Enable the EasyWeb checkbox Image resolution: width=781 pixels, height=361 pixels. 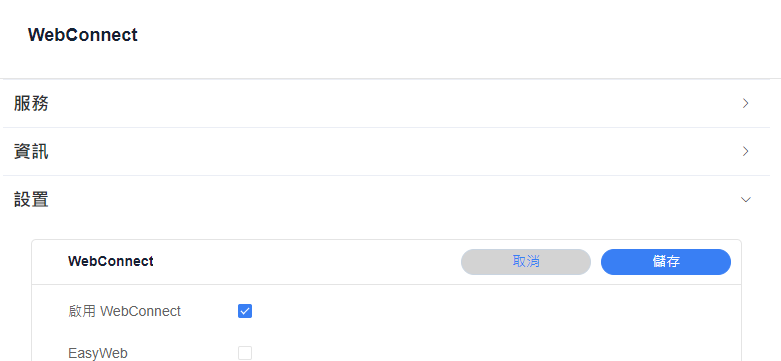245,353
